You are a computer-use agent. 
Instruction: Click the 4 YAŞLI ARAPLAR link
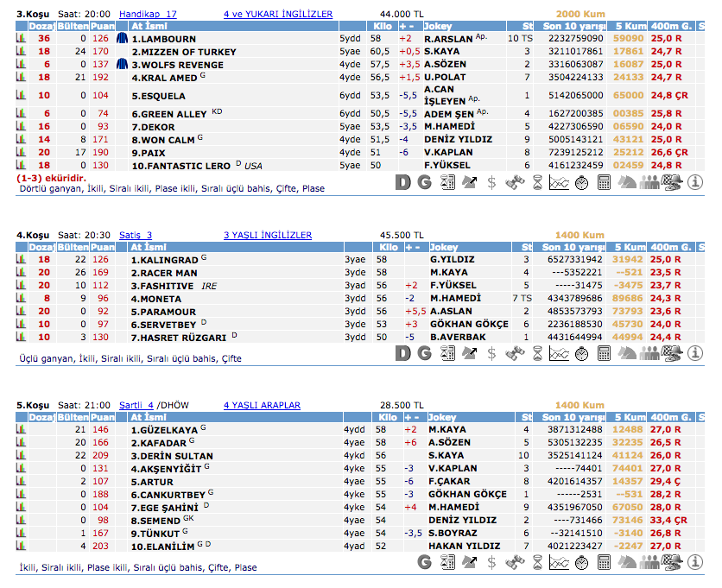(262, 405)
